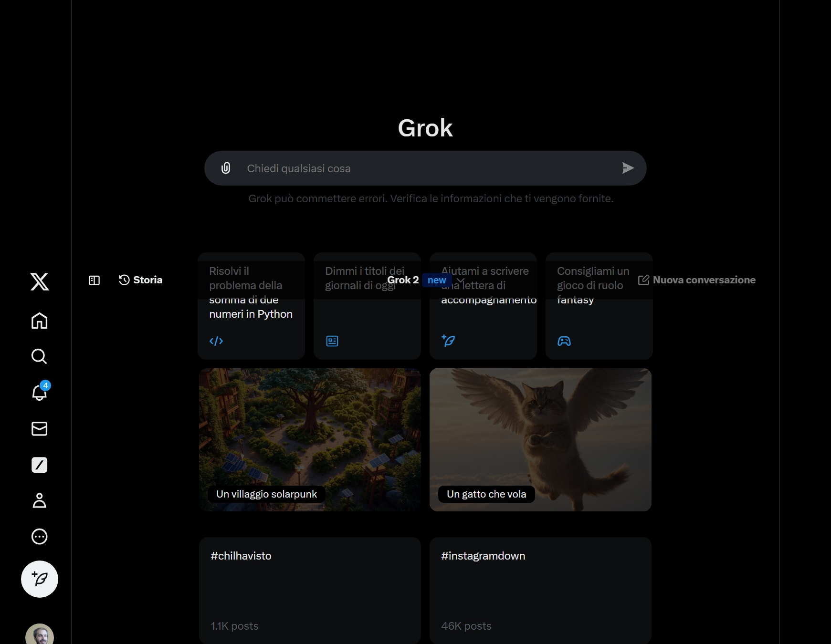Start a Nuova conversazione
831x644 pixels.
pyautogui.click(x=697, y=280)
